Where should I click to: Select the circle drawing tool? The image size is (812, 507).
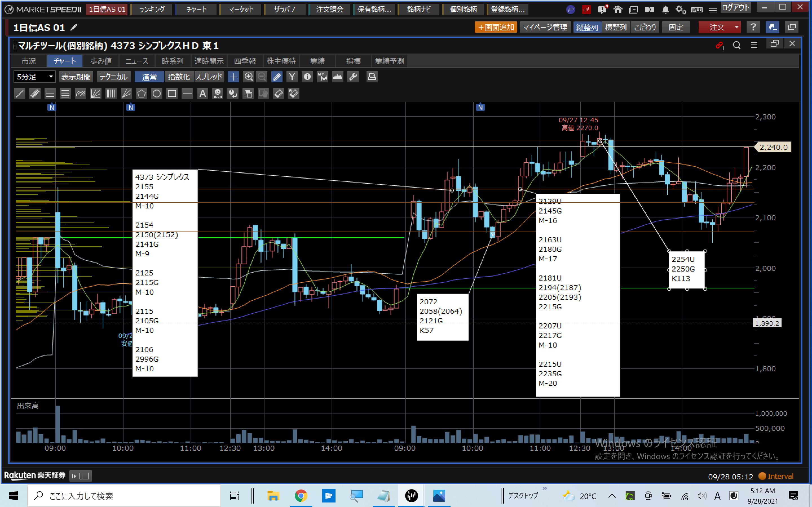(157, 94)
